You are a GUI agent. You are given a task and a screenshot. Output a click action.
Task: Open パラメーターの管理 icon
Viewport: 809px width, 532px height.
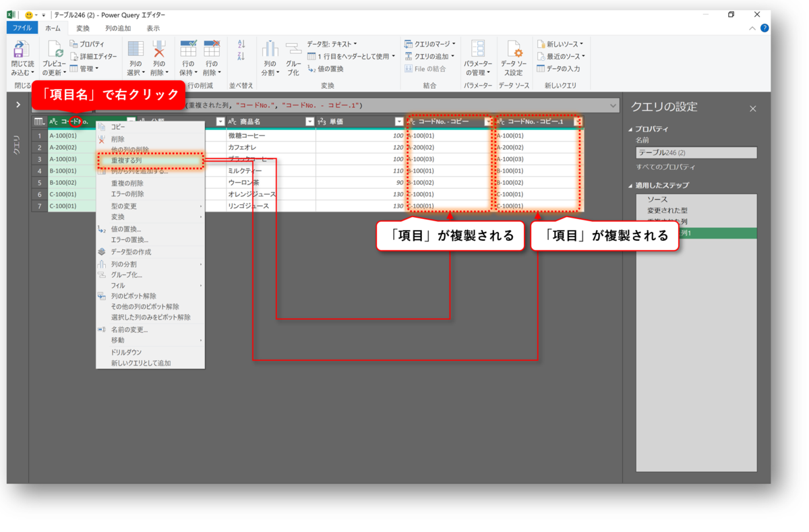[478, 49]
